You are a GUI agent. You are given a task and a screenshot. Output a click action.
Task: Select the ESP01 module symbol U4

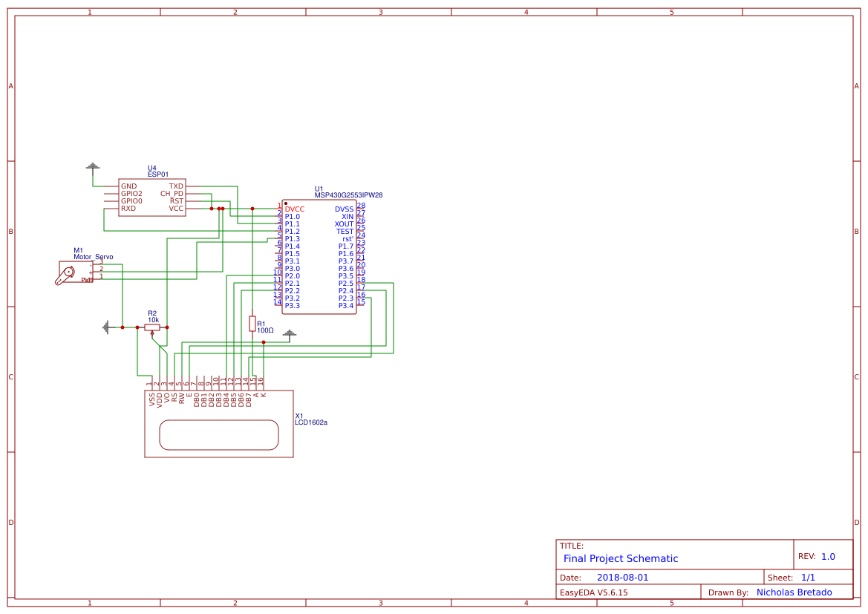pos(152,197)
